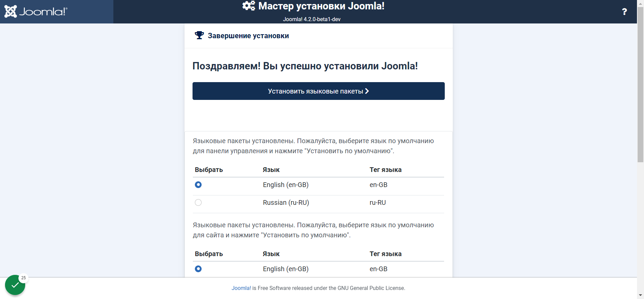Screen dimensions: 644x299
Task: Click the Выбрать header in site language table
Action: 209,254
